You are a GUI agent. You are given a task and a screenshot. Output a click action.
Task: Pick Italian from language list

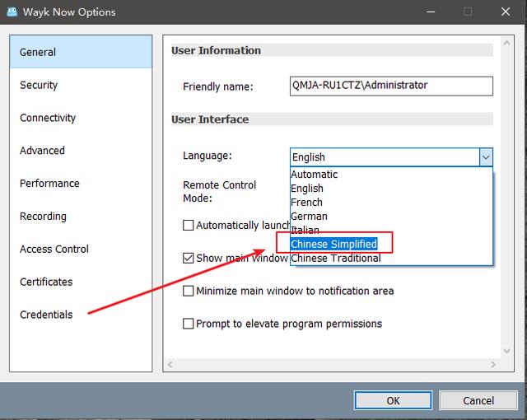tap(391, 230)
